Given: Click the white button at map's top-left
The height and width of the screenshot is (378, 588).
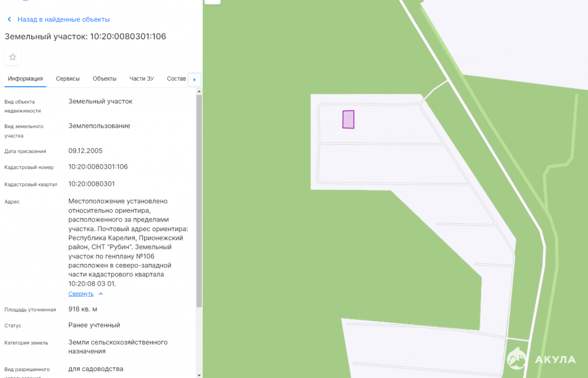Looking at the screenshot, I should [x=212, y=2].
